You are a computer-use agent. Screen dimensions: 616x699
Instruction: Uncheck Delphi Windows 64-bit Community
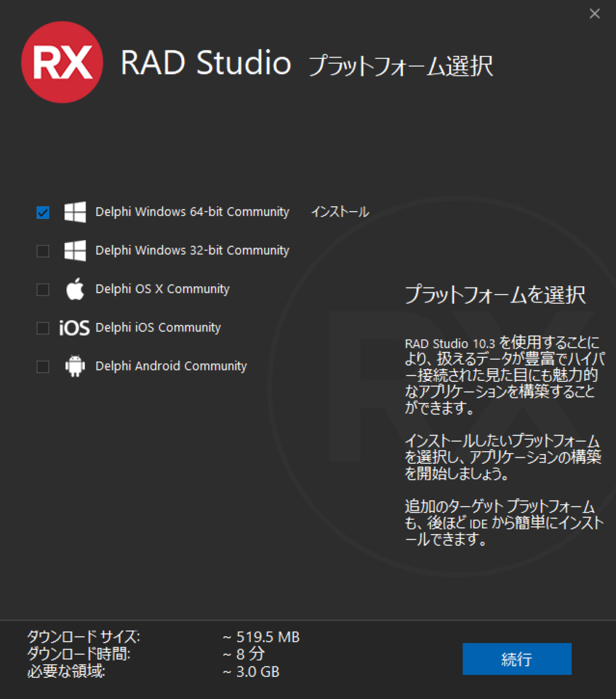tap(42, 212)
